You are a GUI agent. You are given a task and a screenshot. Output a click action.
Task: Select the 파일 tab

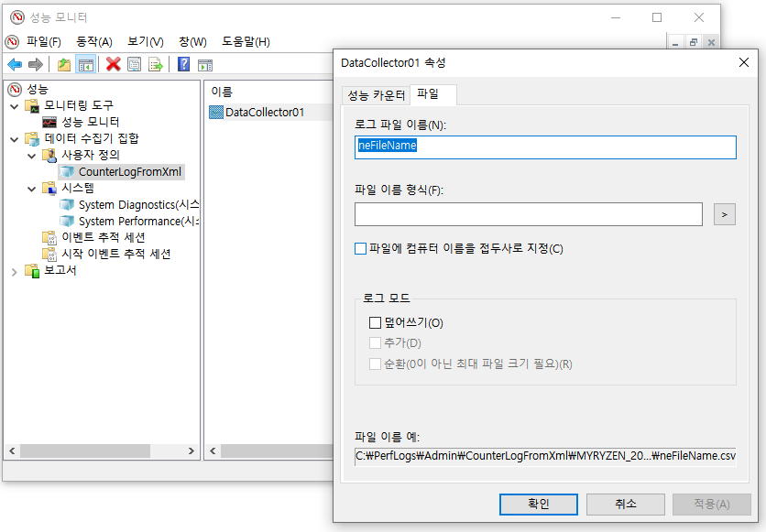[x=432, y=94]
